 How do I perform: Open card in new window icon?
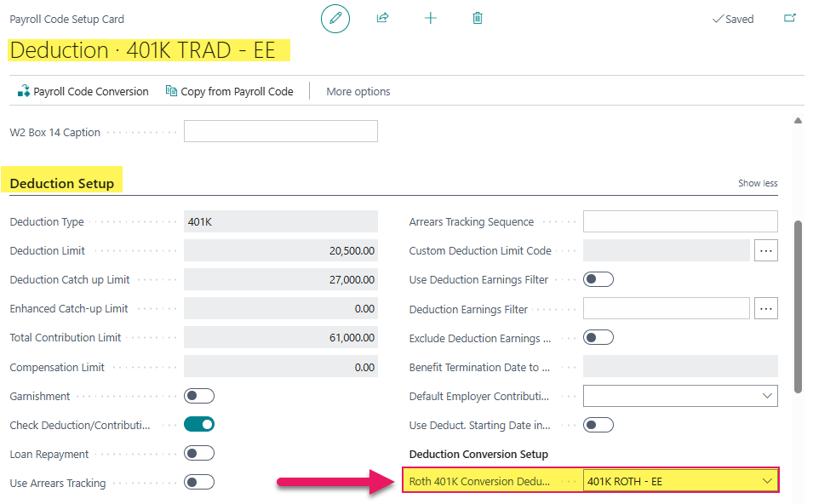[789, 18]
